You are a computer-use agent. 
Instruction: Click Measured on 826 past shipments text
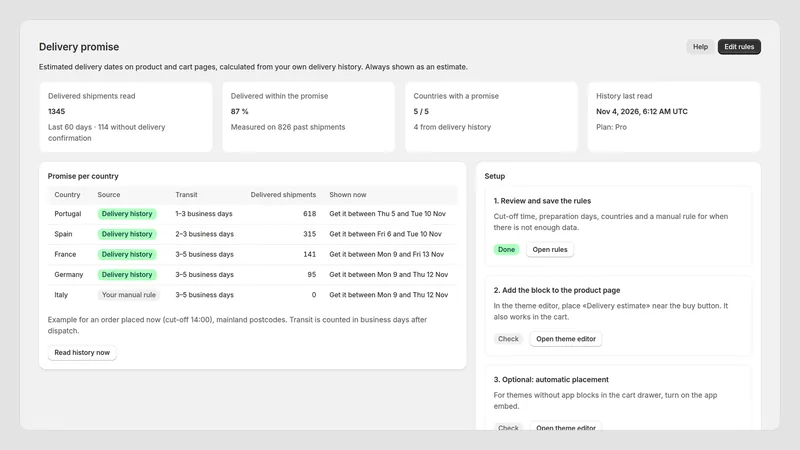click(288, 127)
